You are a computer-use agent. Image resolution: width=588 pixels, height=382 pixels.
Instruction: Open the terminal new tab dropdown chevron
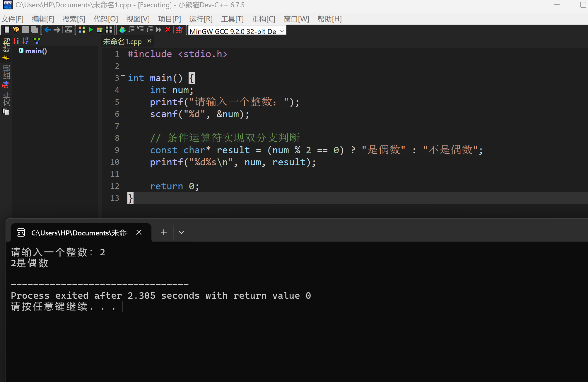point(181,232)
